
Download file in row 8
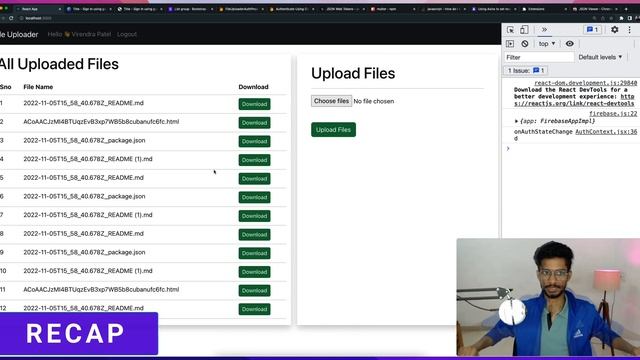coord(254,235)
